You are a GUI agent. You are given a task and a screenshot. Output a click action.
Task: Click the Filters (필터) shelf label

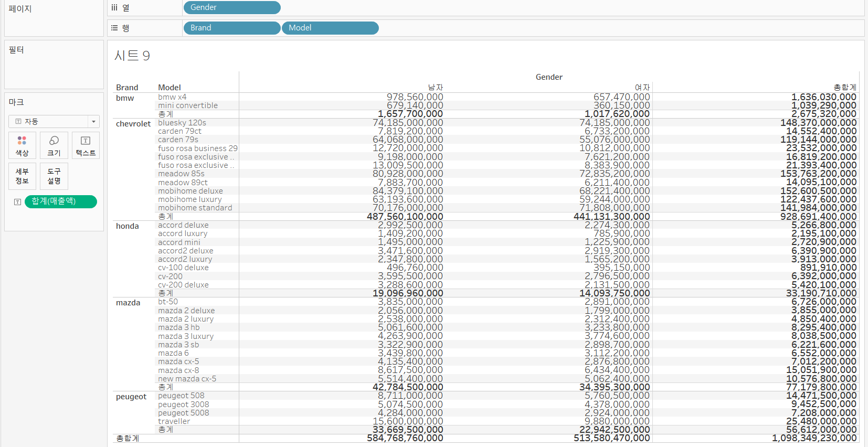(16, 50)
